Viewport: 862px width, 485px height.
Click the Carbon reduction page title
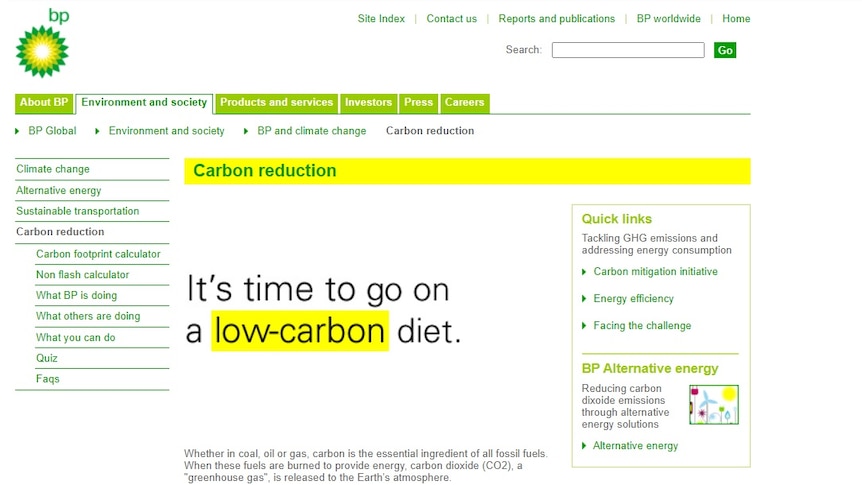pos(264,170)
